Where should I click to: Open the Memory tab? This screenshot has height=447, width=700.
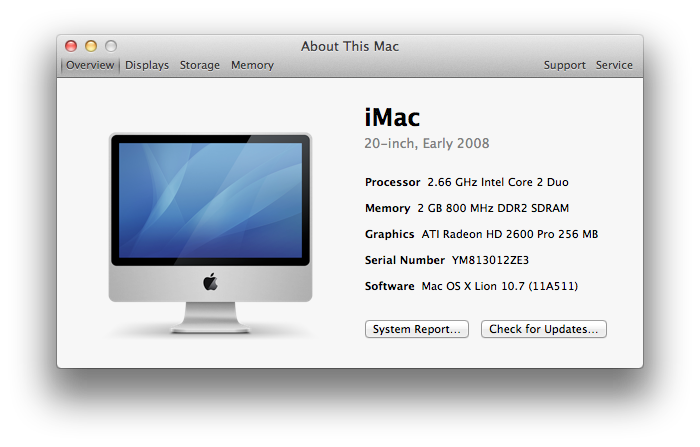point(252,65)
